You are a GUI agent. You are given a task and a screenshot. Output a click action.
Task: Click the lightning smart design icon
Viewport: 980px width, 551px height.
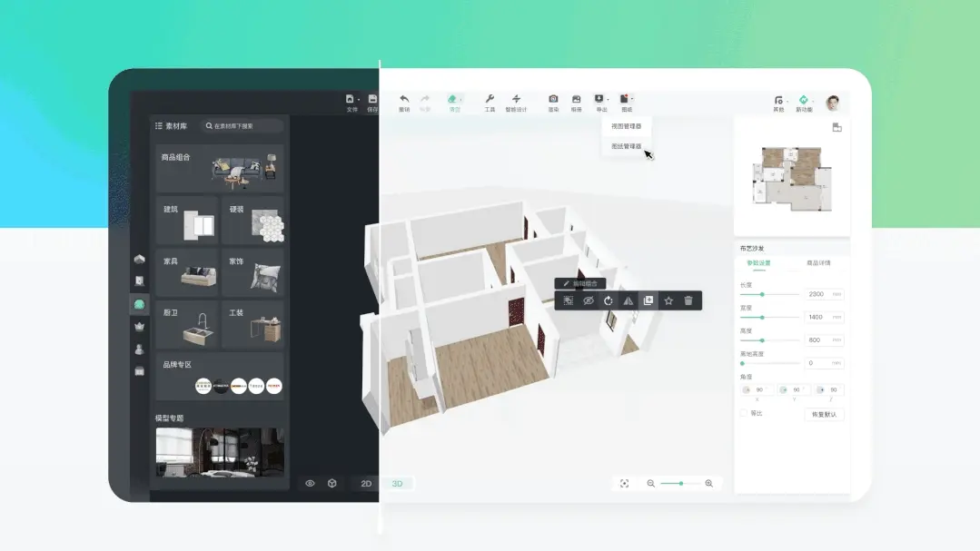click(516, 99)
